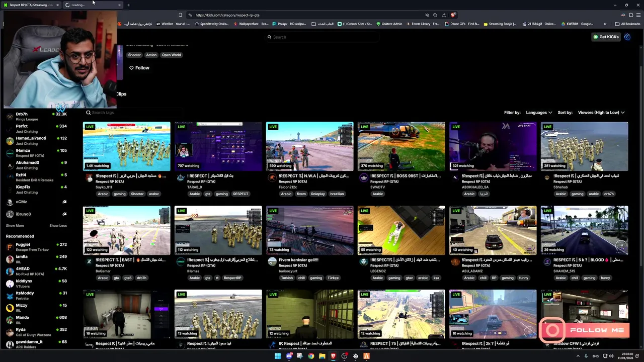This screenshot has height=362, width=644.
Task: Click Türkçe tag under barisozyurt stream
Action: pyautogui.click(x=333, y=278)
